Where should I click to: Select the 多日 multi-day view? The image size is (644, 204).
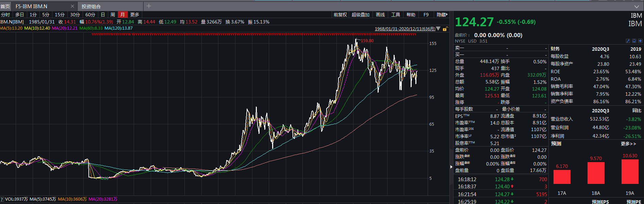coord(20,15)
